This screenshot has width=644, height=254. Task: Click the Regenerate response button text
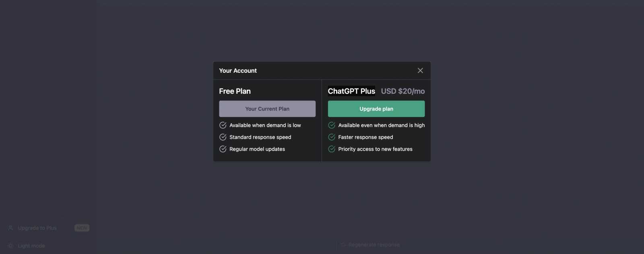374,245
